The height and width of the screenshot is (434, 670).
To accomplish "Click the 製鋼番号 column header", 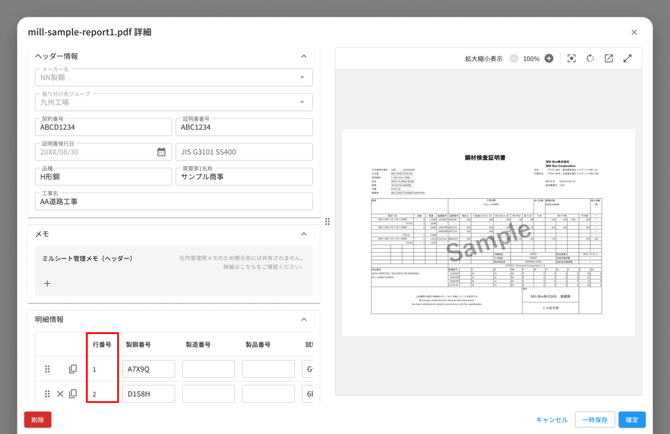I will tap(138, 344).
